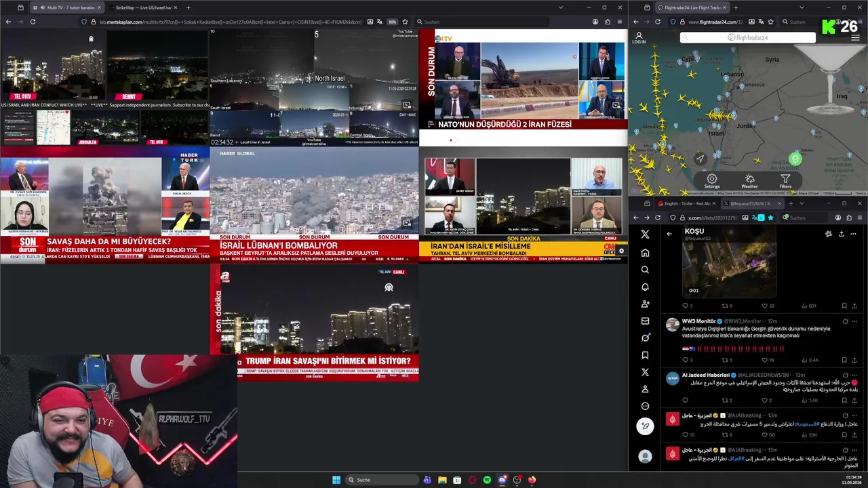Select the Multi TV browser tab

coord(66,7)
